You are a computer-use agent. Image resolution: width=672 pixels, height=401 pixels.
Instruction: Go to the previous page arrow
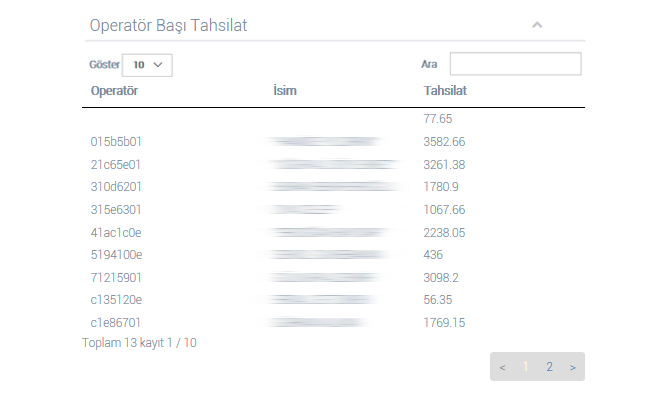coord(502,367)
